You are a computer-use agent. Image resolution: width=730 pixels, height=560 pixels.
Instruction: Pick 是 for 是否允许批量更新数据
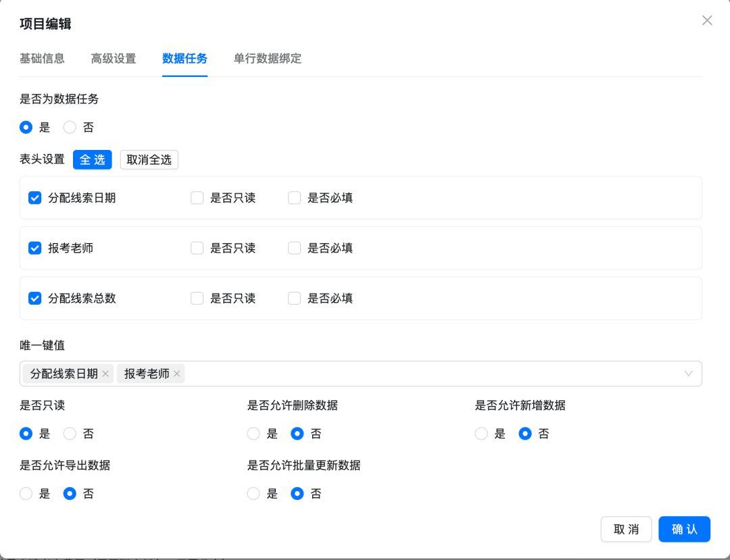click(x=253, y=494)
